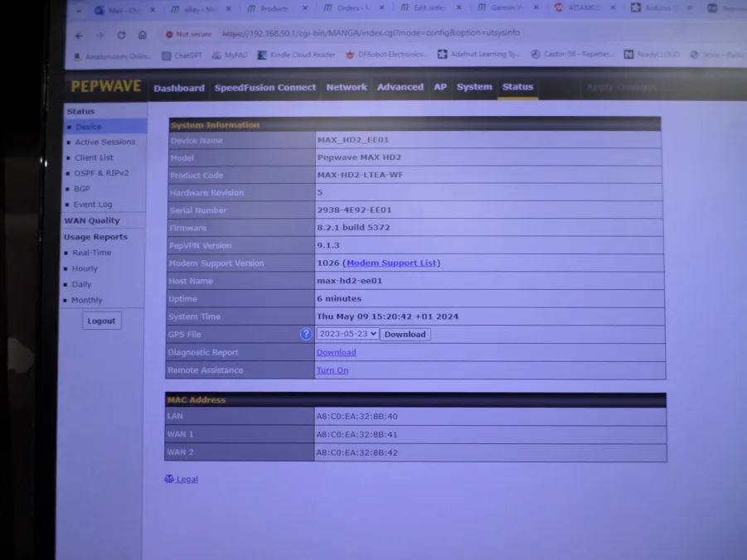Open the Advanced tab
Image resolution: width=747 pixels, height=560 pixels.
[x=400, y=87]
